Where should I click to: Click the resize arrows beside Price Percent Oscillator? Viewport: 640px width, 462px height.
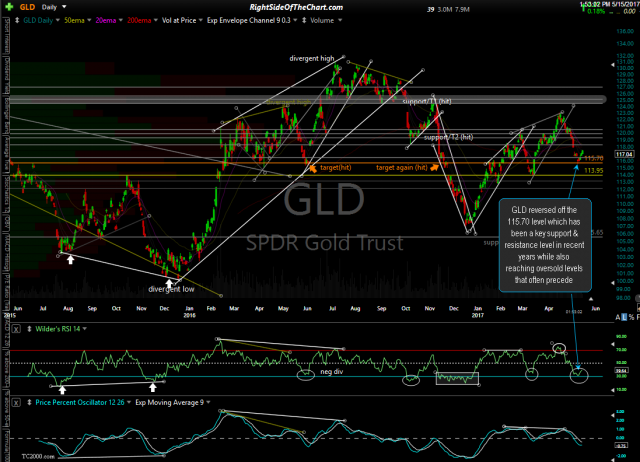pyautogui.click(x=29, y=402)
